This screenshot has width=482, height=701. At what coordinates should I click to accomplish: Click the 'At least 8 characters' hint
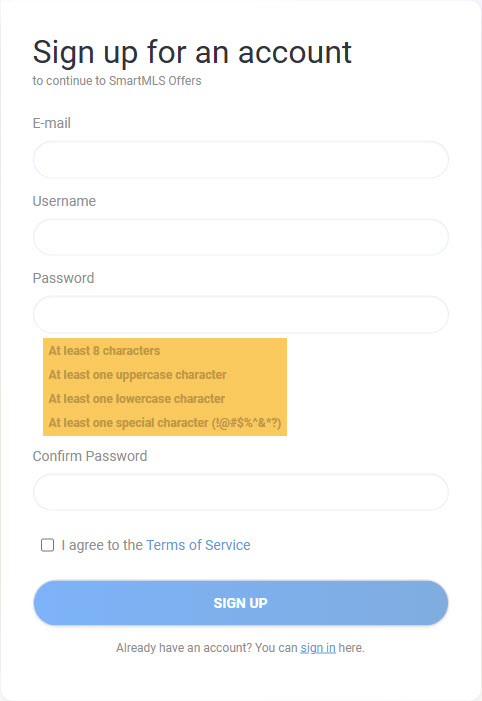coord(104,350)
